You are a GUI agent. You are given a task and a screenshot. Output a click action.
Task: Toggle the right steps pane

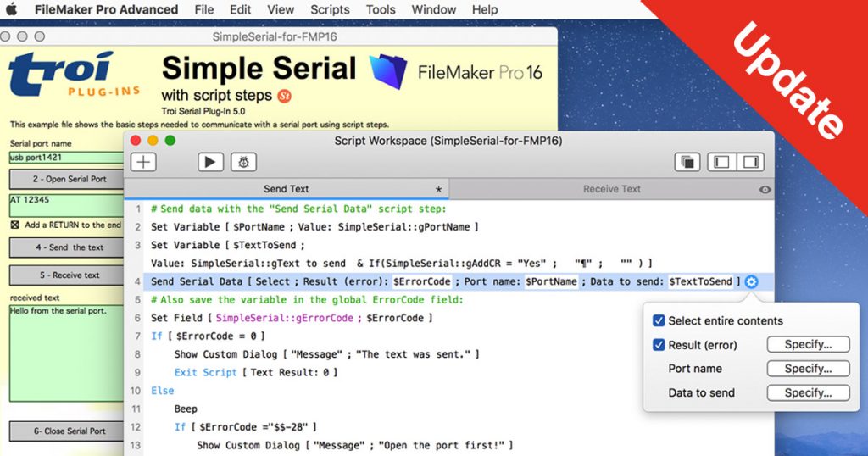click(751, 162)
